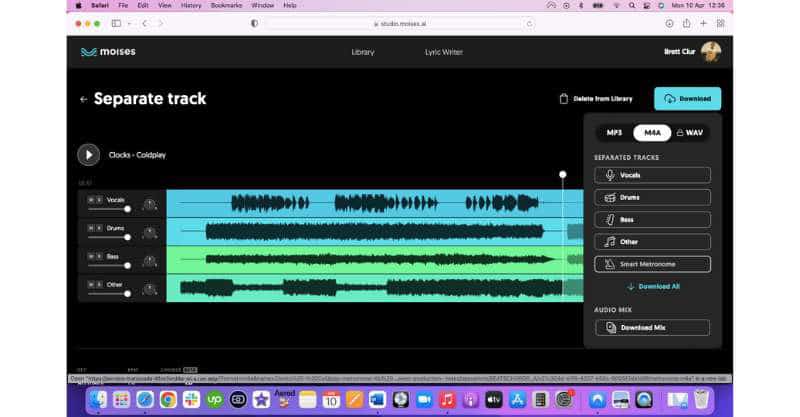Open a new Safari tab
The height and width of the screenshot is (417, 800).
tap(703, 23)
